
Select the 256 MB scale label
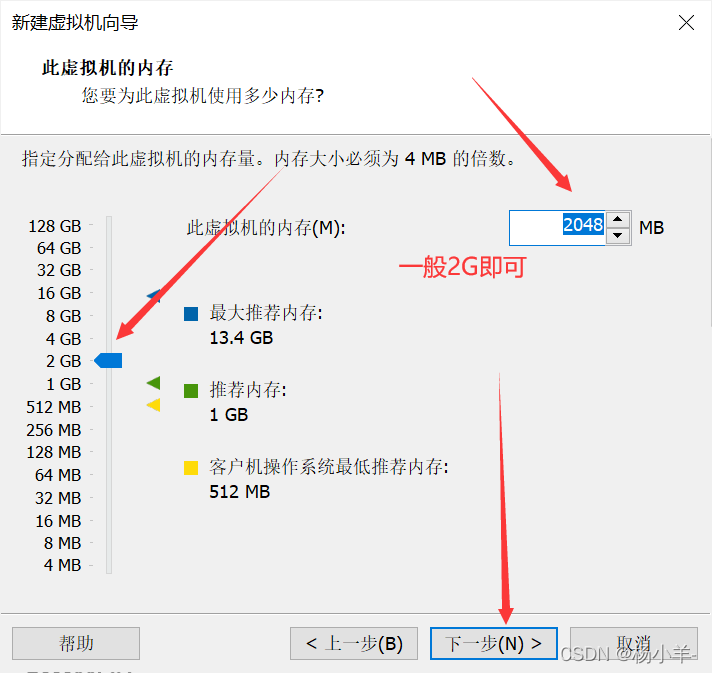coord(54,430)
